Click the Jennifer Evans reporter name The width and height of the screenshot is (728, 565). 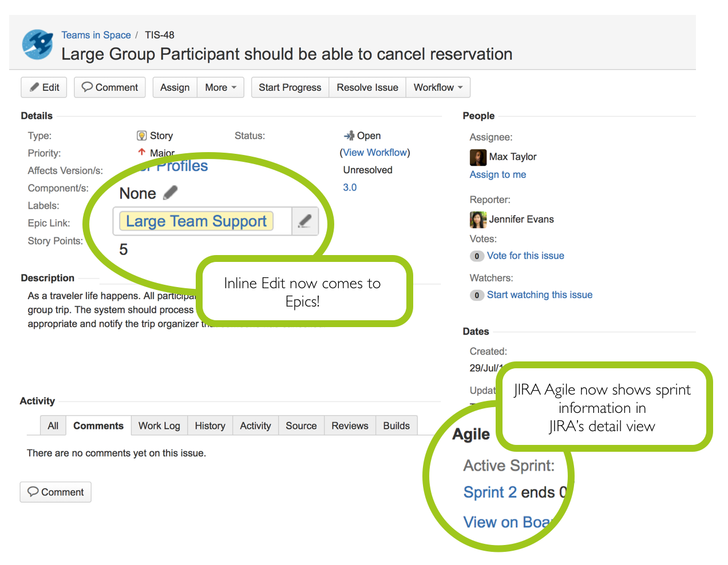[521, 219]
